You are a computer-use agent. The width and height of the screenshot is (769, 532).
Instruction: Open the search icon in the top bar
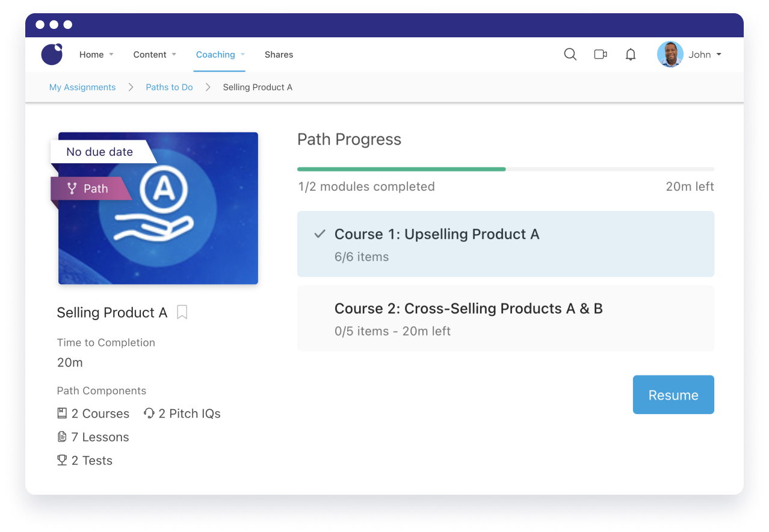click(570, 54)
